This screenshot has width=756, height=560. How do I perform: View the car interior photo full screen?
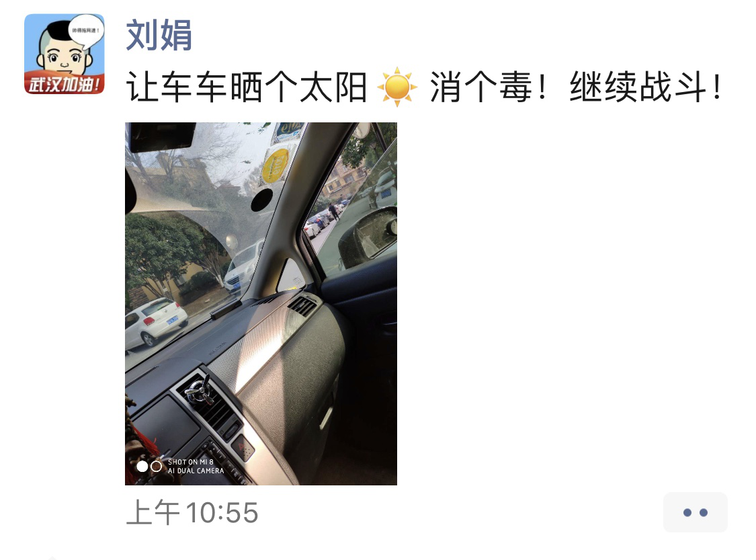(261, 303)
